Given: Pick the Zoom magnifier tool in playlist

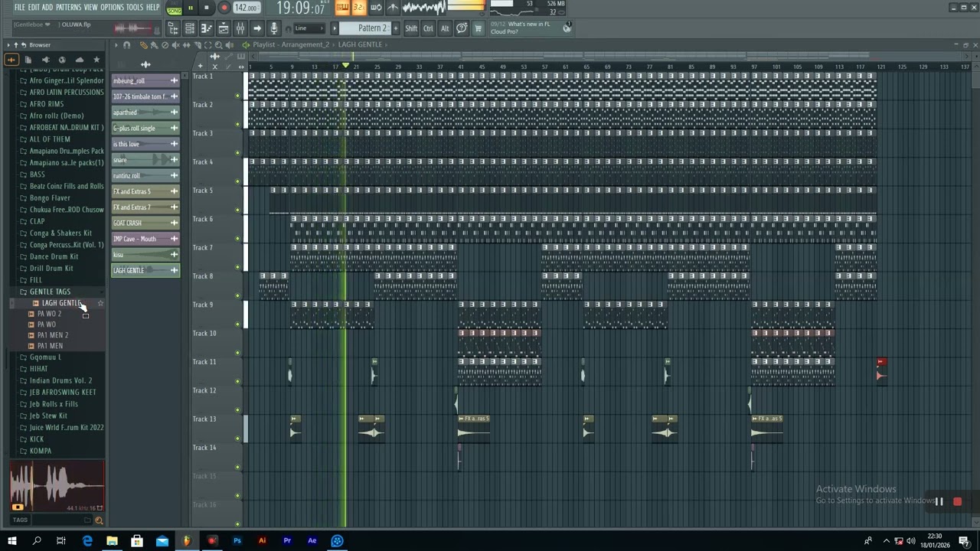Looking at the screenshot, I should [218, 45].
